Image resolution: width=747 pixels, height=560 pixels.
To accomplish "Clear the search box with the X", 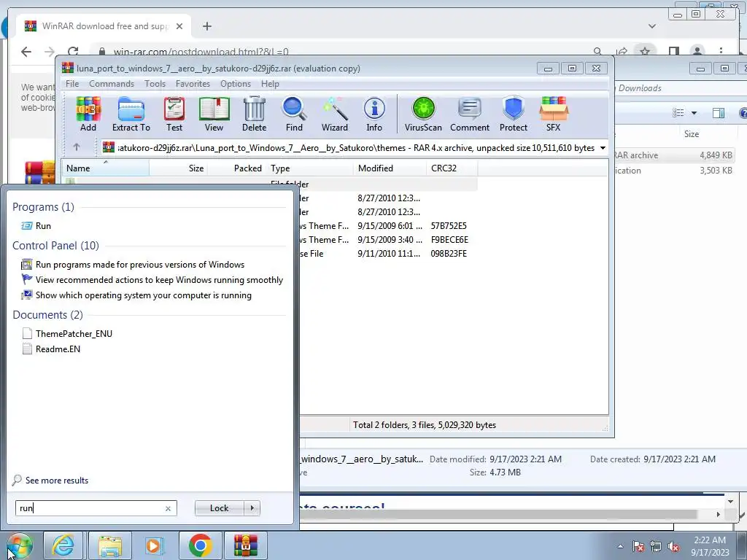I will pyautogui.click(x=168, y=508).
